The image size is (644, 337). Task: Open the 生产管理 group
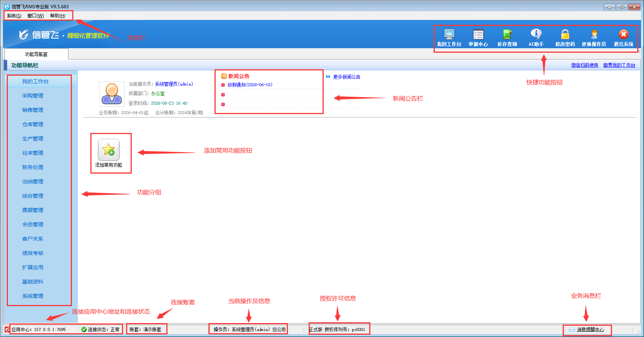click(x=33, y=139)
